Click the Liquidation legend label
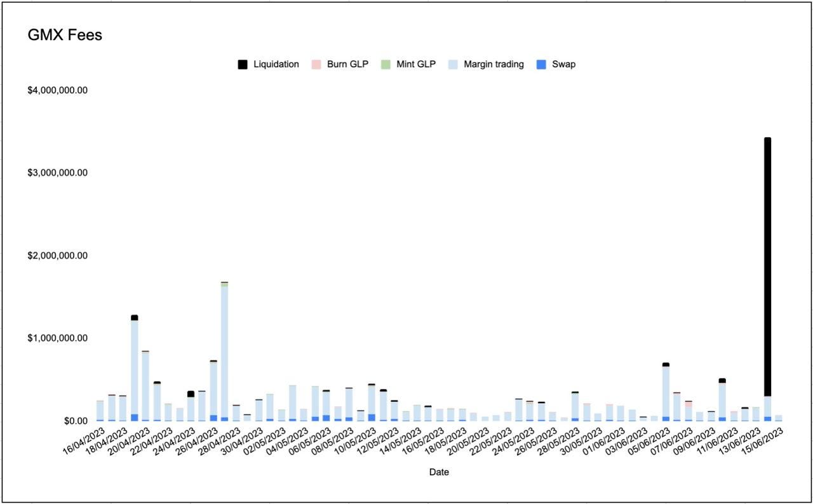 click(x=276, y=64)
